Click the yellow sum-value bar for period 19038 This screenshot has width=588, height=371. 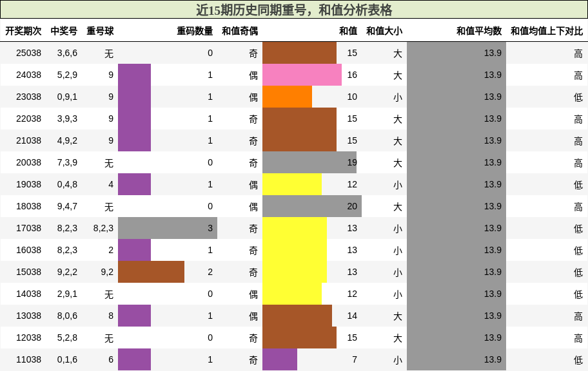point(293,184)
